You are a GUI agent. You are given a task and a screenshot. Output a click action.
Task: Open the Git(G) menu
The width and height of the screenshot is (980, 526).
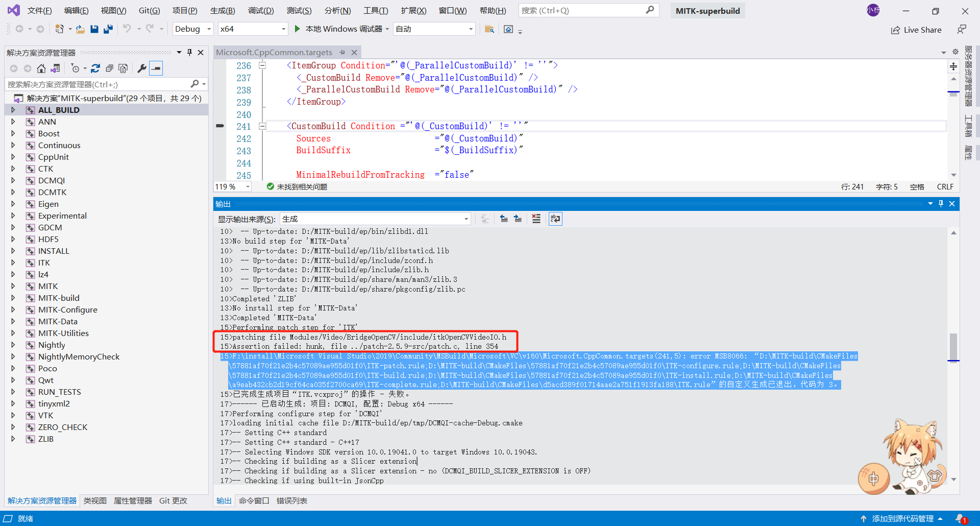click(x=149, y=10)
